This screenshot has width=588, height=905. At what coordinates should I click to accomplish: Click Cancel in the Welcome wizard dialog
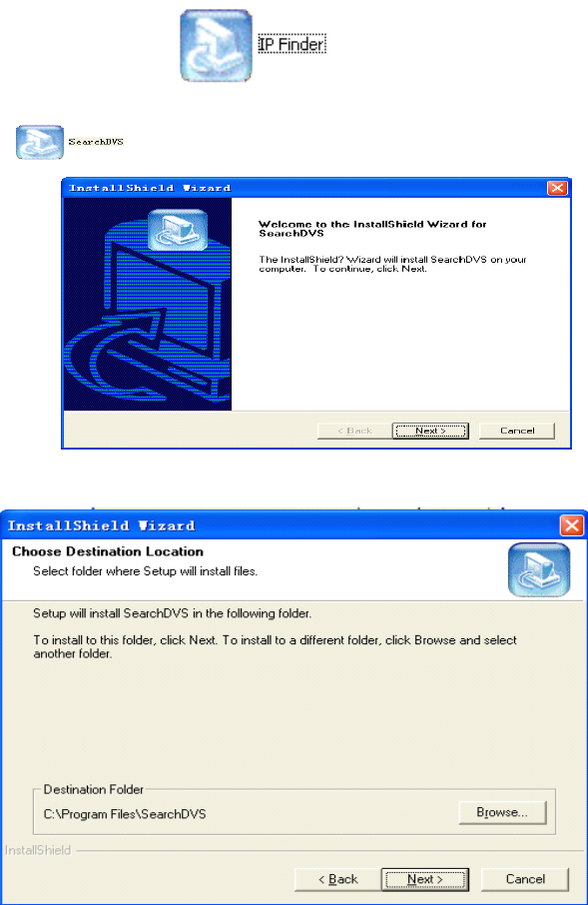[517, 431]
